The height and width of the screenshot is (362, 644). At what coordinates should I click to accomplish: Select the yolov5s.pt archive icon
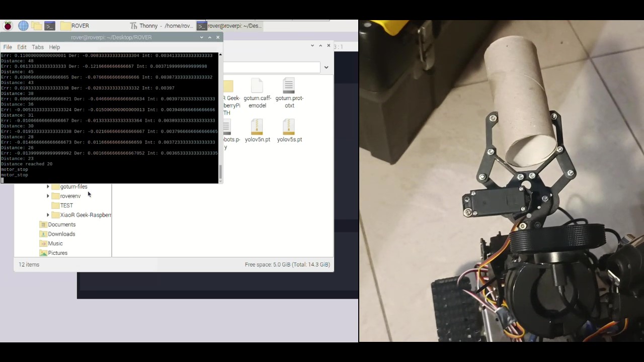tap(289, 127)
